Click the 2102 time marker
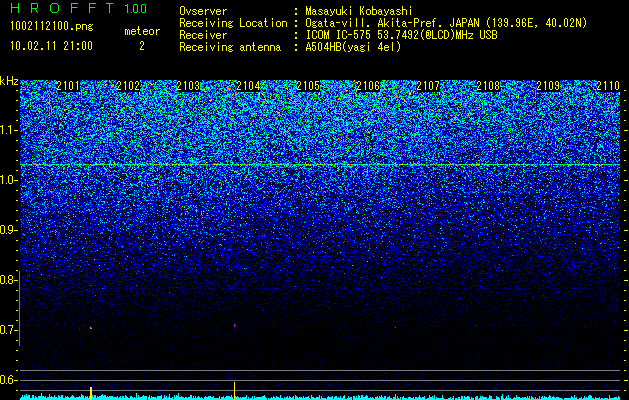 click(x=128, y=86)
